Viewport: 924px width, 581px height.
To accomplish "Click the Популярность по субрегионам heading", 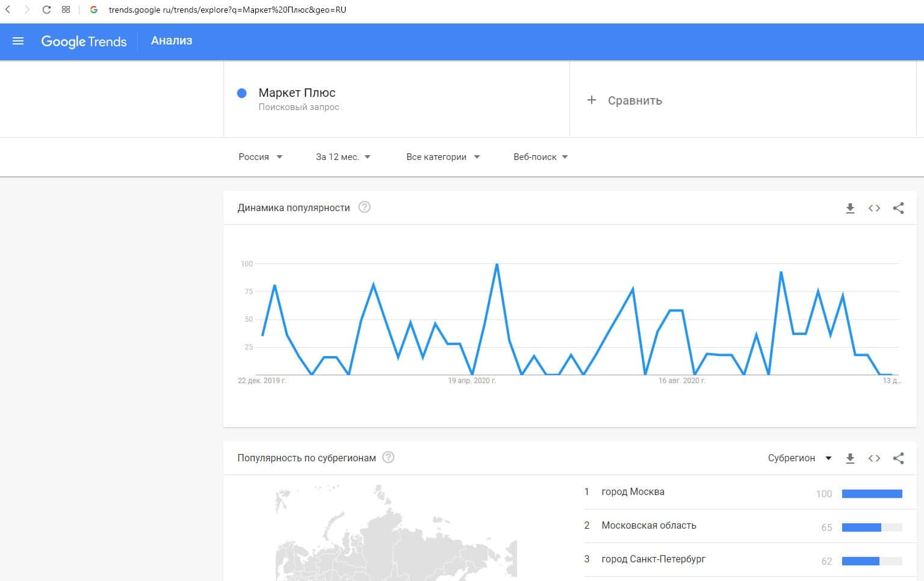I will [306, 458].
